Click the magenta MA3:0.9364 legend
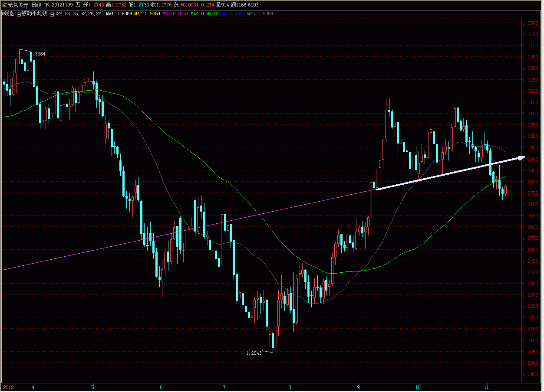 pos(175,13)
